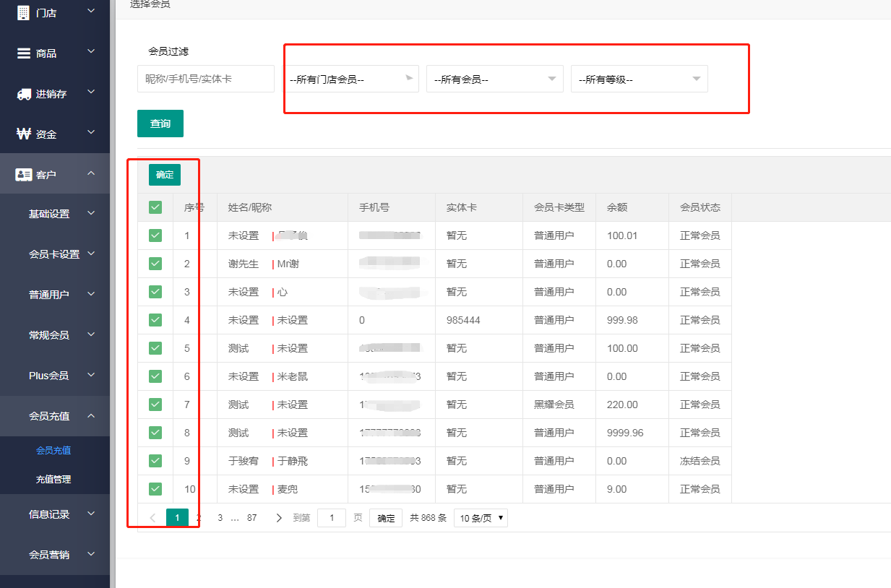Open the 会员充值 submenu item in blue
891x588 pixels.
(x=53, y=451)
